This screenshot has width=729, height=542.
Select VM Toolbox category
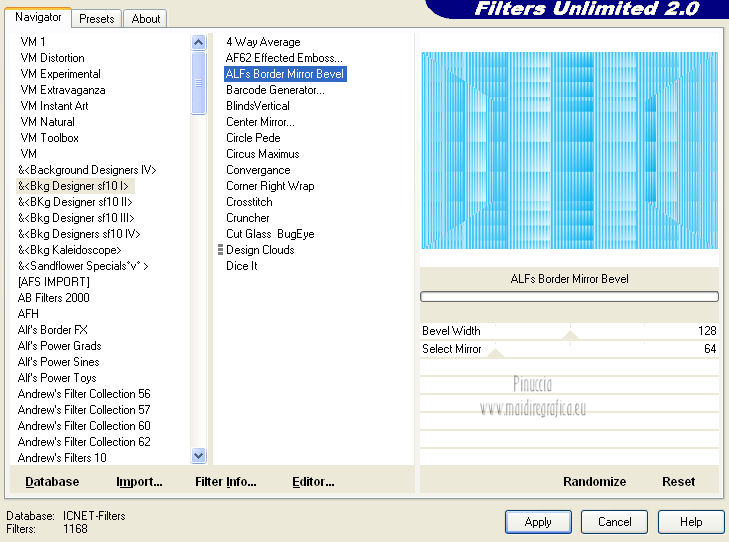[x=49, y=138]
